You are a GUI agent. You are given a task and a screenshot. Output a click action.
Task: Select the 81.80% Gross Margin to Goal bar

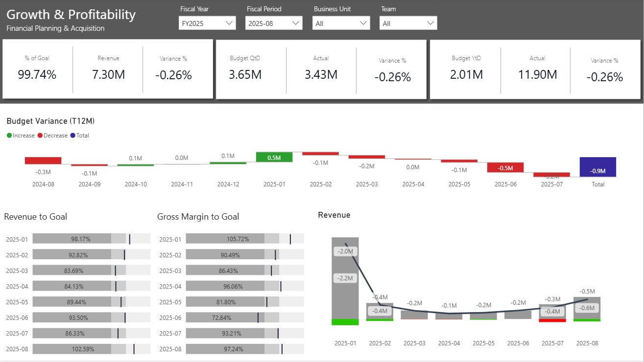pos(225,301)
